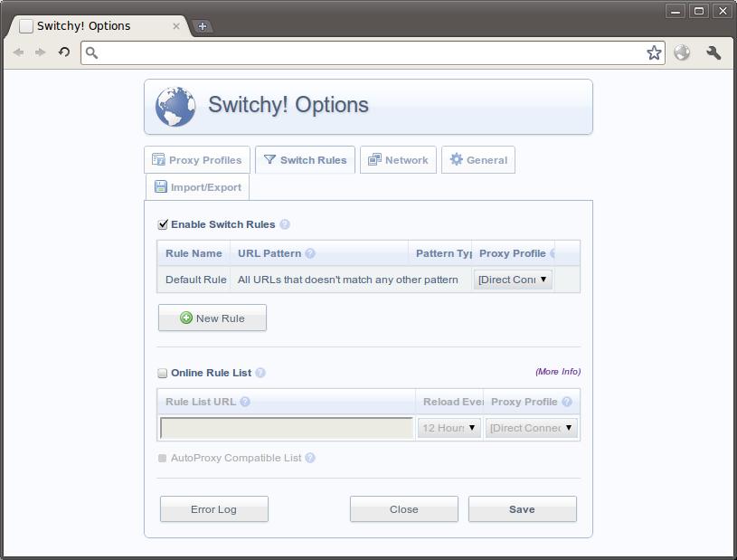Maximize the browser window
The width and height of the screenshot is (737, 560).
[x=699, y=11]
